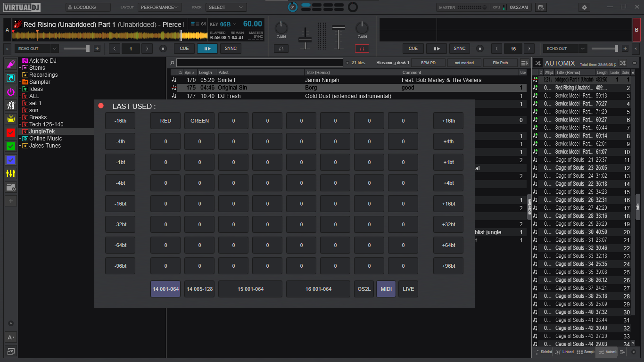Click the red checkmark icon in left sidebar
Image resolution: width=644 pixels, height=362 pixels.
coord(11,132)
